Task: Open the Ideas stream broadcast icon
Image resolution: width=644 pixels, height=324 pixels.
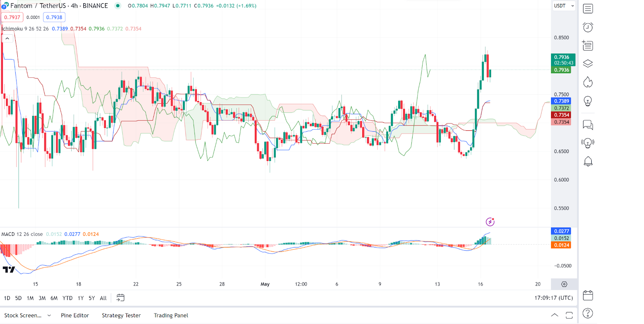Action: point(588,143)
